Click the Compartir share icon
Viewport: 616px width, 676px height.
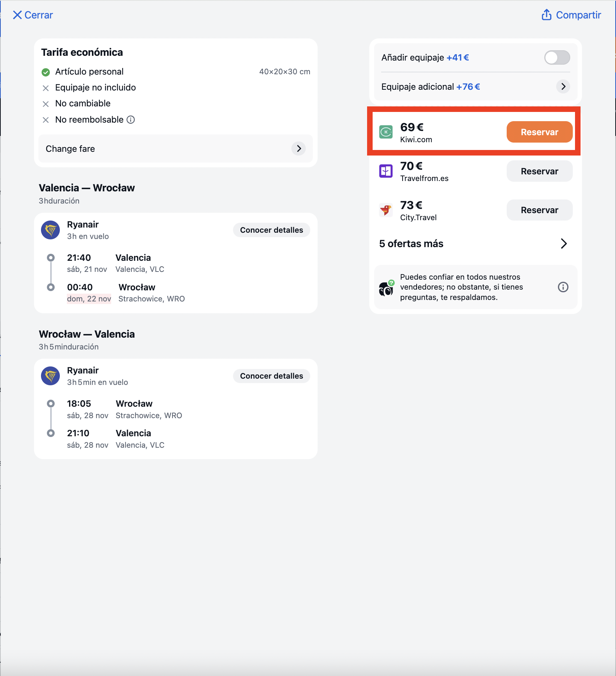click(546, 15)
